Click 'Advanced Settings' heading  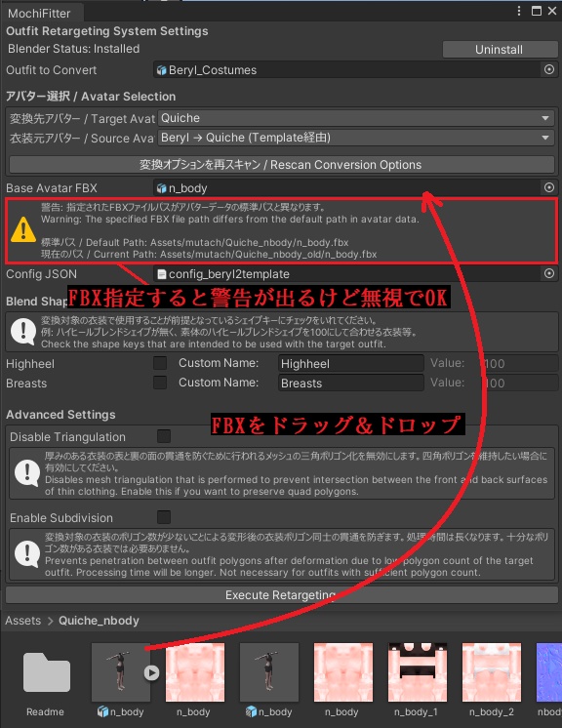pos(60,415)
